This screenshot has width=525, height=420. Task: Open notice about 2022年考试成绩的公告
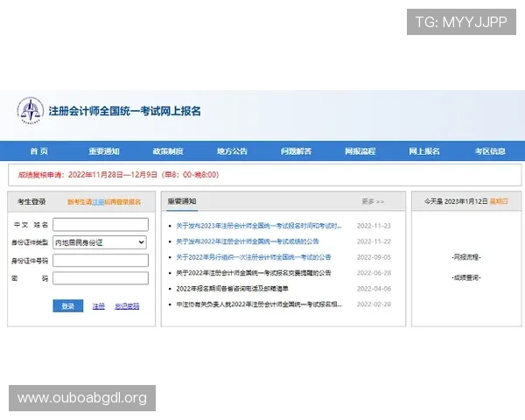pyautogui.click(x=248, y=241)
